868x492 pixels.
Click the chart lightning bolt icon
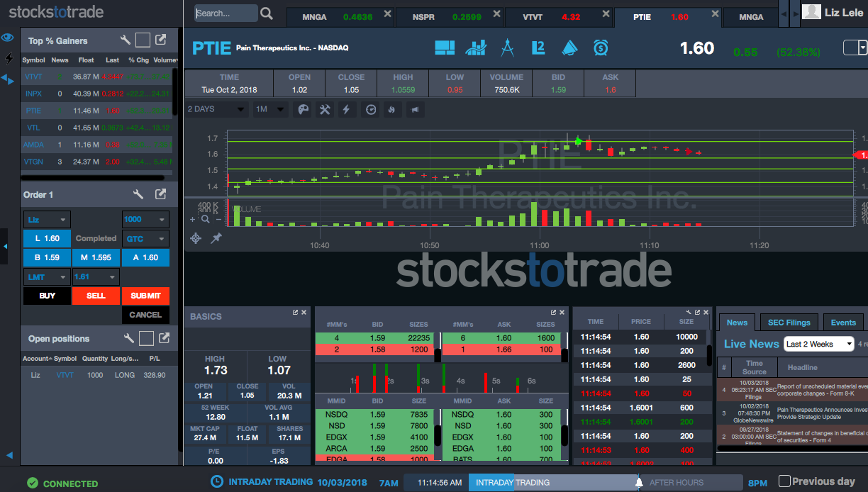point(347,109)
